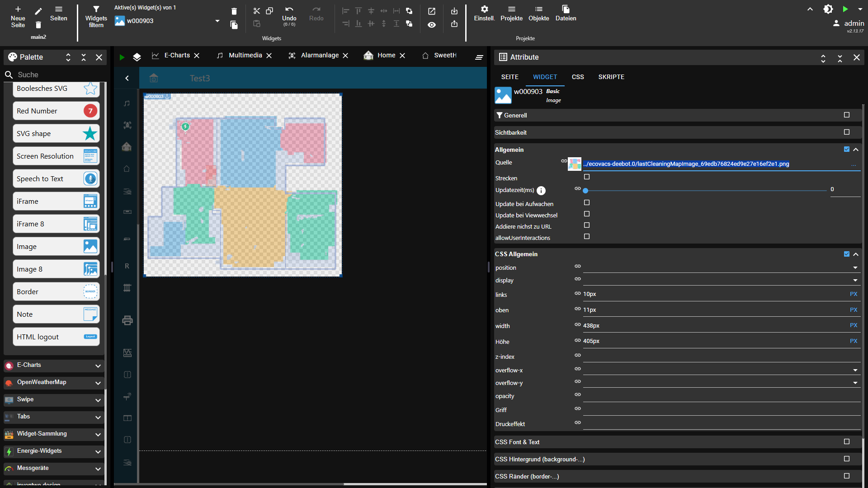Toggle the Update bei Aufwachen checkbox
Image resolution: width=868 pixels, height=488 pixels.
pos(586,202)
